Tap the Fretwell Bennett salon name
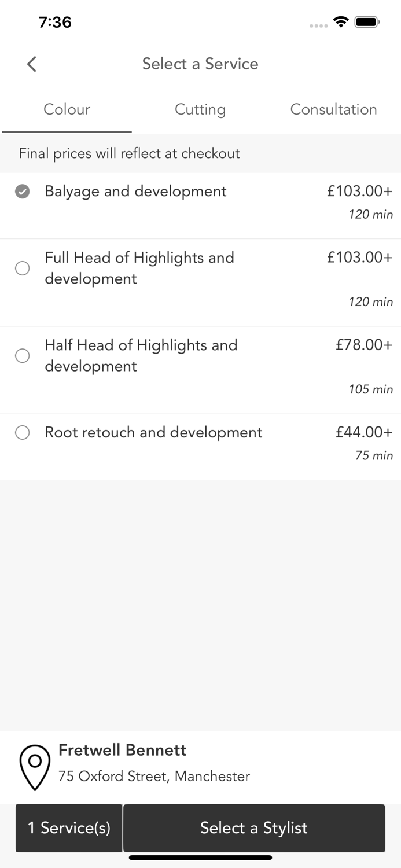This screenshot has height=868, width=401. pos(123,751)
